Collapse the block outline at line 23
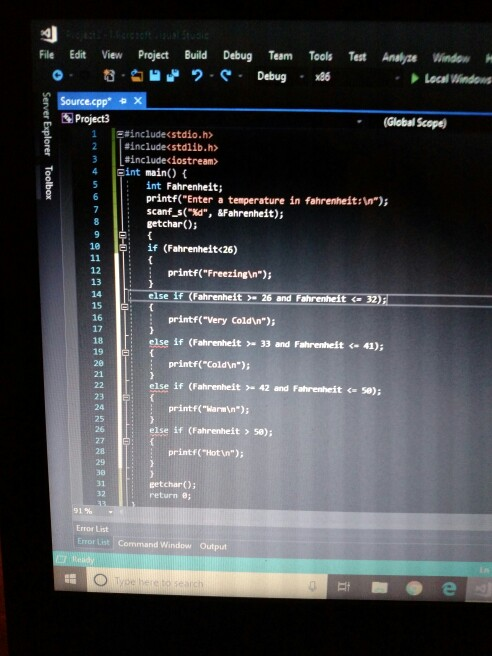This screenshot has height=656, width=492. coord(126,397)
